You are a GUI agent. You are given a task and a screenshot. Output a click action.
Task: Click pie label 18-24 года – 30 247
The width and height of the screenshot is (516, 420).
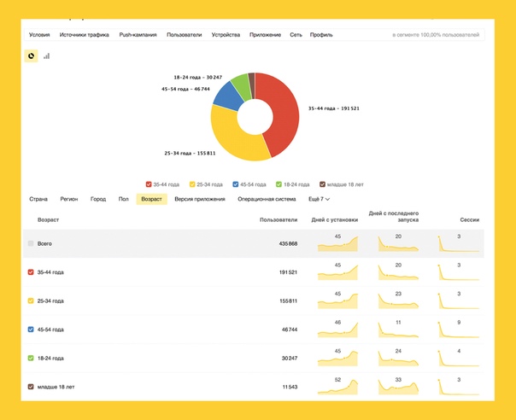[198, 78]
